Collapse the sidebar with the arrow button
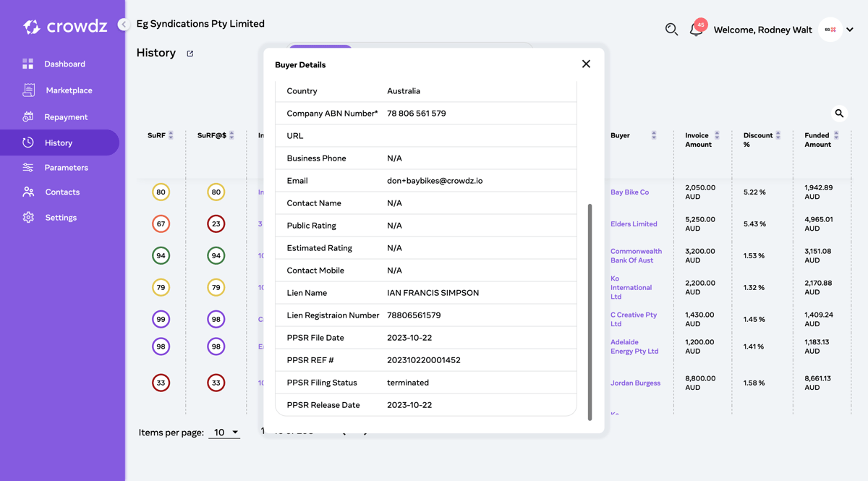The width and height of the screenshot is (868, 481). coord(124,25)
